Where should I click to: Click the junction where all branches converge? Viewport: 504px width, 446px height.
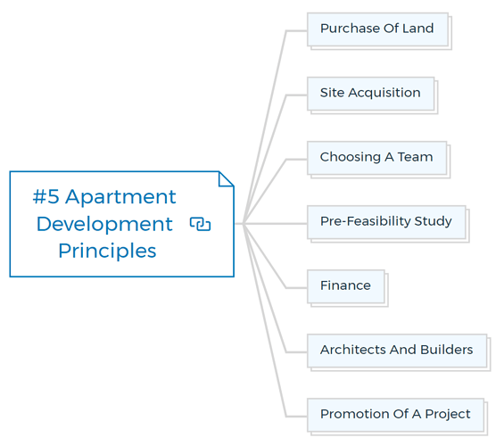[x=244, y=224]
